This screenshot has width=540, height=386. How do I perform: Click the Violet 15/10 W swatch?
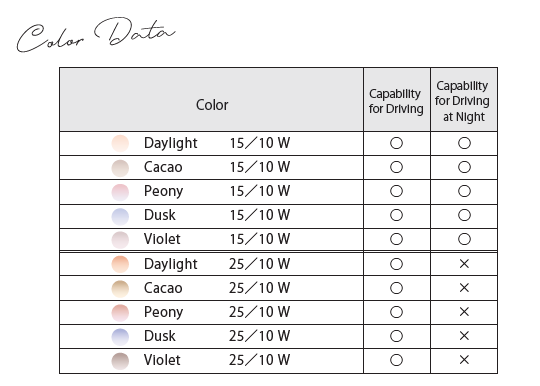(120, 240)
